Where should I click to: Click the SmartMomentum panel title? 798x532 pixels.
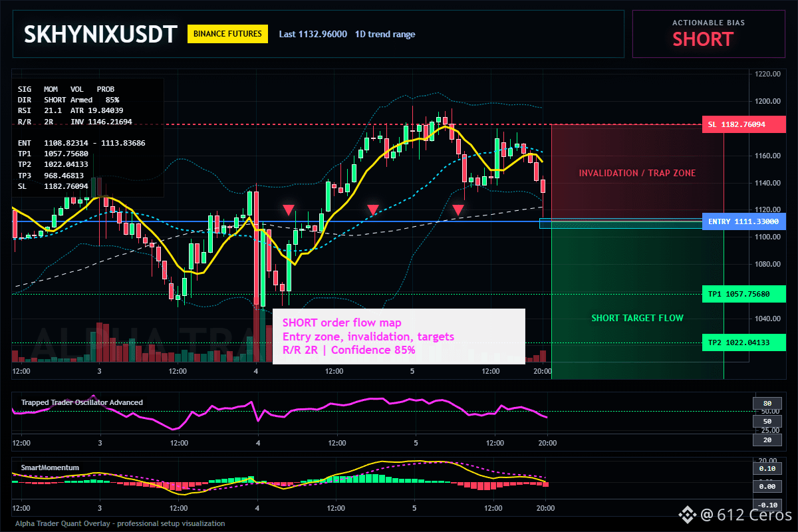point(50,467)
